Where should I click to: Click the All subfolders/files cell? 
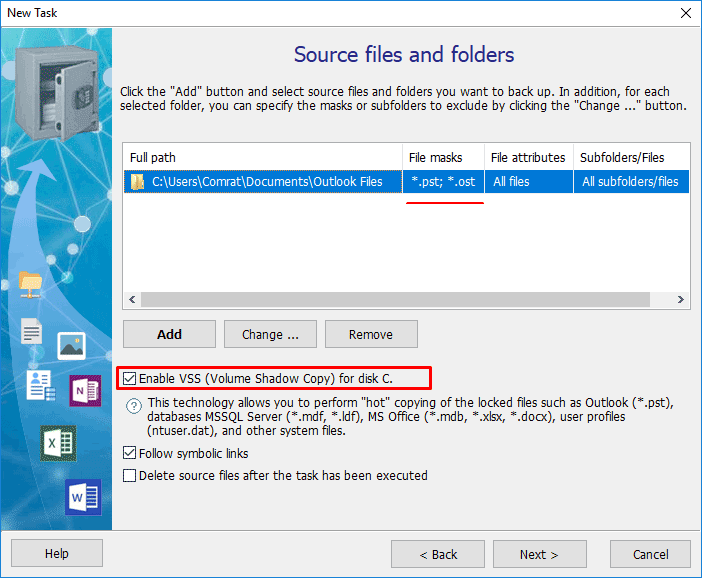pyautogui.click(x=631, y=182)
